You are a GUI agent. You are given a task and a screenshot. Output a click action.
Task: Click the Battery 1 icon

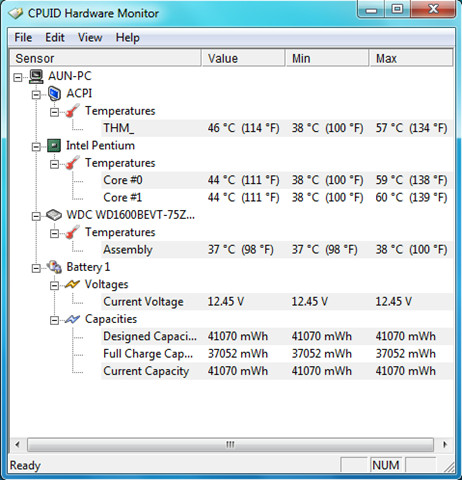[x=54, y=267]
